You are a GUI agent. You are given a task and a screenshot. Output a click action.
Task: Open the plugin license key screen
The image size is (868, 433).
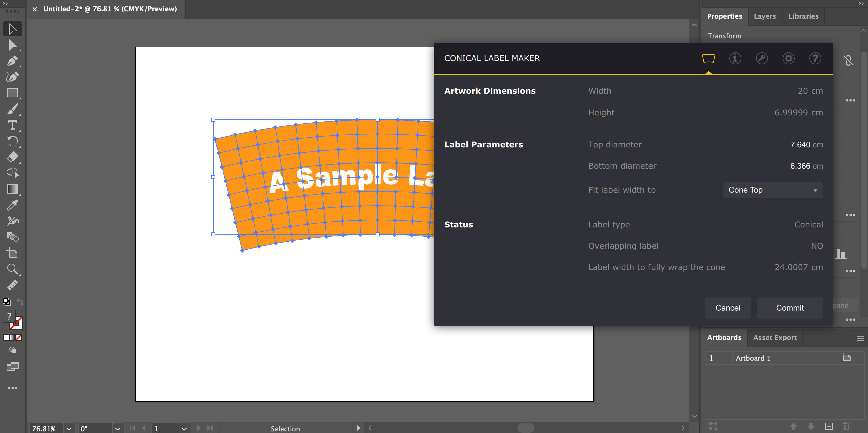tap(762, 58)
